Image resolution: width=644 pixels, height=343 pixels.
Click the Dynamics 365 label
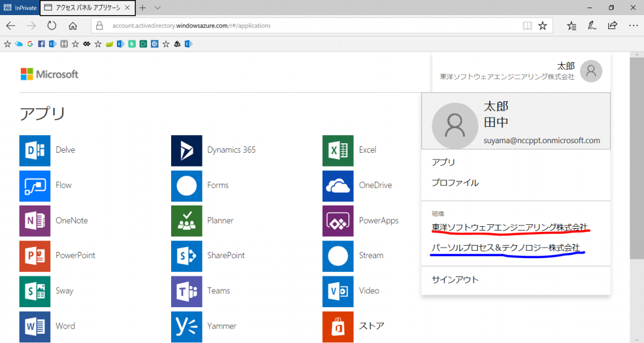click(231, 150)
